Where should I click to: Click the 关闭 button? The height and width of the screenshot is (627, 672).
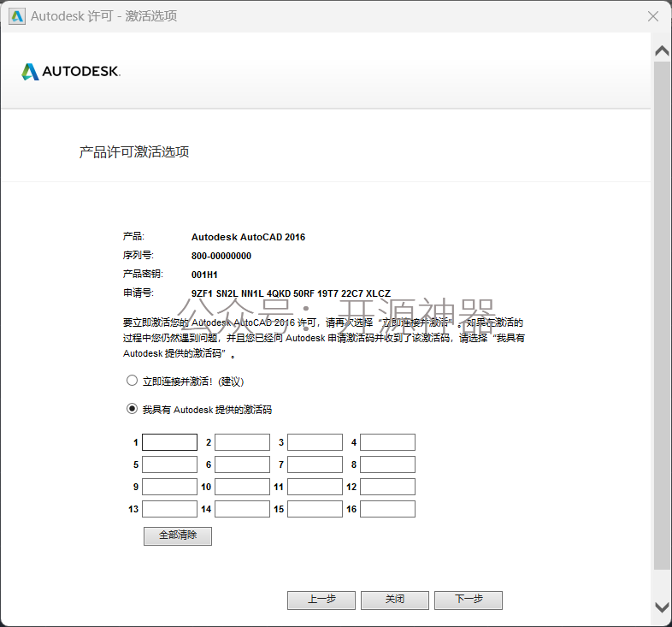click(395, 600)
